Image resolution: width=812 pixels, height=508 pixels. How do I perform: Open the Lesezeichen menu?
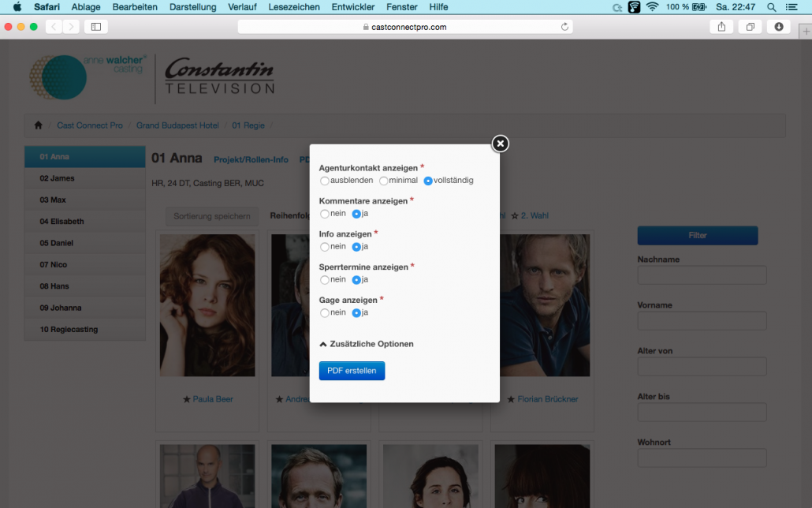click(x=294, y=7)
